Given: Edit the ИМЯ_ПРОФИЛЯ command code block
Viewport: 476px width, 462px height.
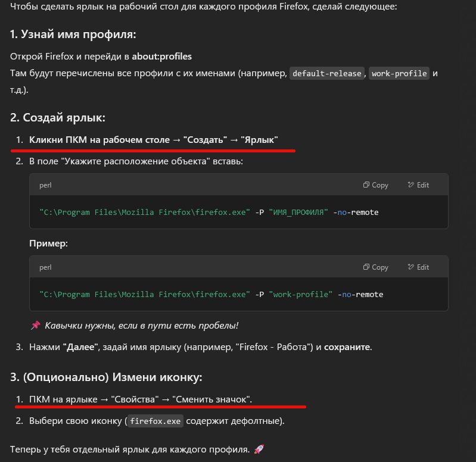Looking at the screenshot, I should (418, 185).
